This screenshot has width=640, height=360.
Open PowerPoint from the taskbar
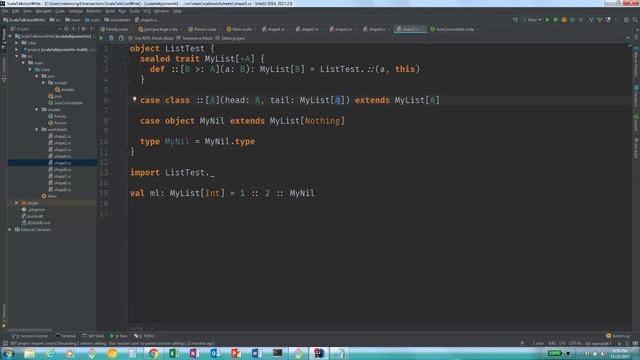pos(236,353)
